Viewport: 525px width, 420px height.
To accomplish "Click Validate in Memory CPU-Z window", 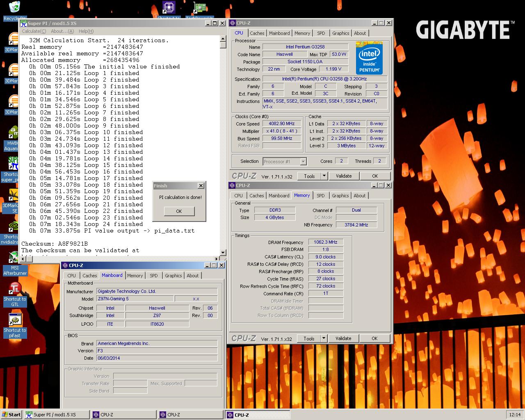I will 343,338.
